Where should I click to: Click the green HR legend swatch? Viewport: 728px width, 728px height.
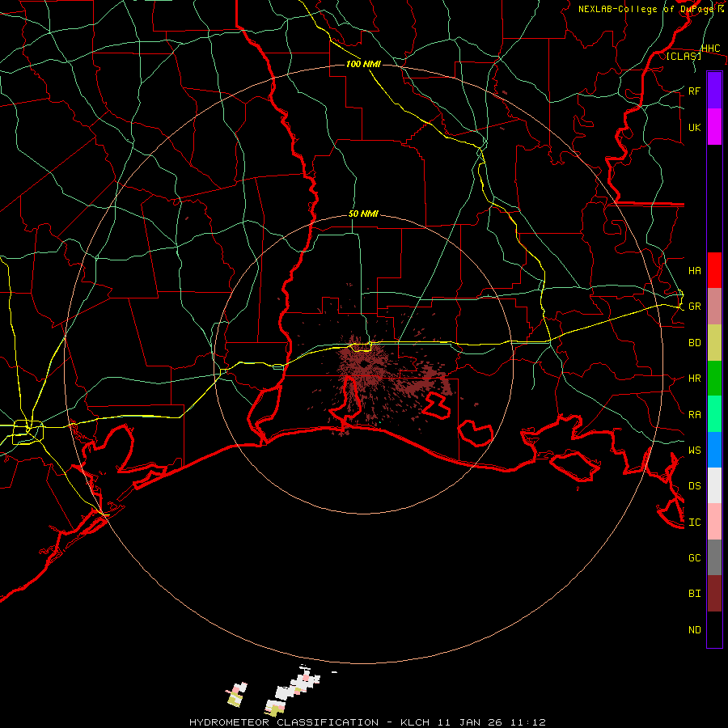click(x=714, y=378)
